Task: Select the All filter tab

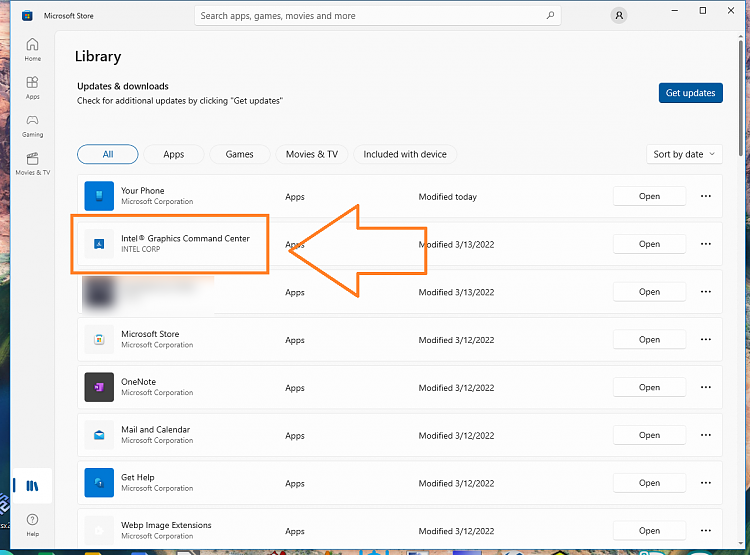Action: tap(108, 154)
